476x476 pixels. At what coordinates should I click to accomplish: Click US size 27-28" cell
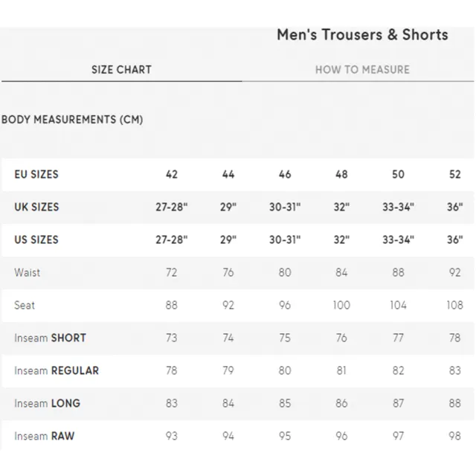coord(172,239)
